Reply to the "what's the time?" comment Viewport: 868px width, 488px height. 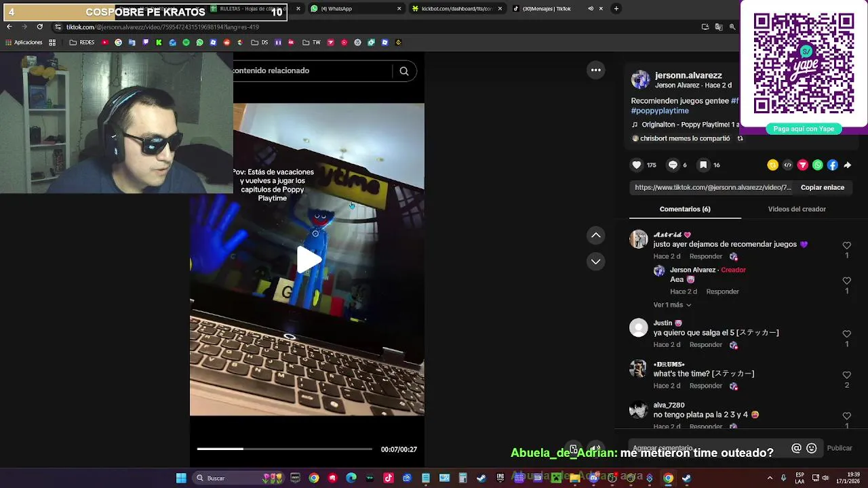[x=705, y=386]
